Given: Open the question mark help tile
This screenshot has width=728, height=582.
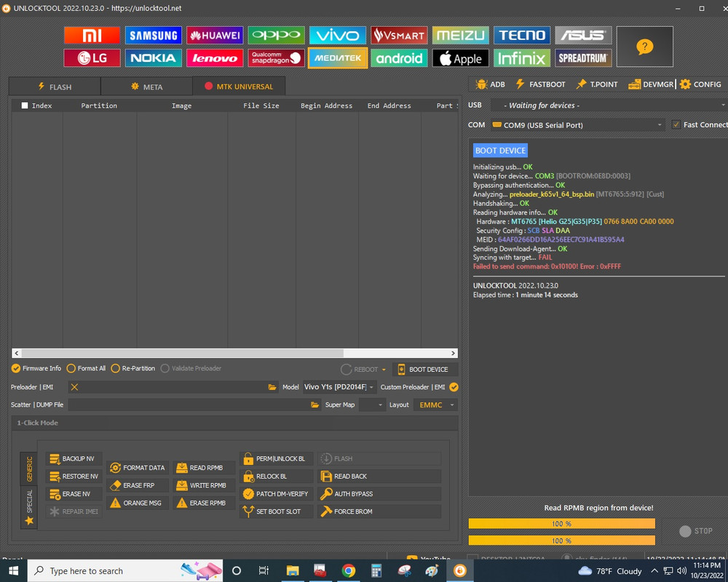Looking at the screenshot, I should point(644,47).
